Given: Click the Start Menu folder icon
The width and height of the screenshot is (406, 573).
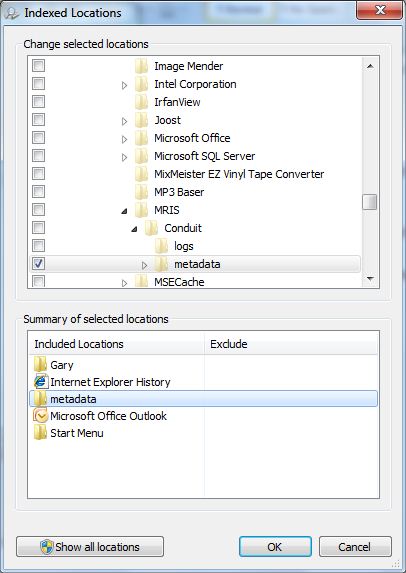Looking at the screenshot, I should tap(41, 433).
